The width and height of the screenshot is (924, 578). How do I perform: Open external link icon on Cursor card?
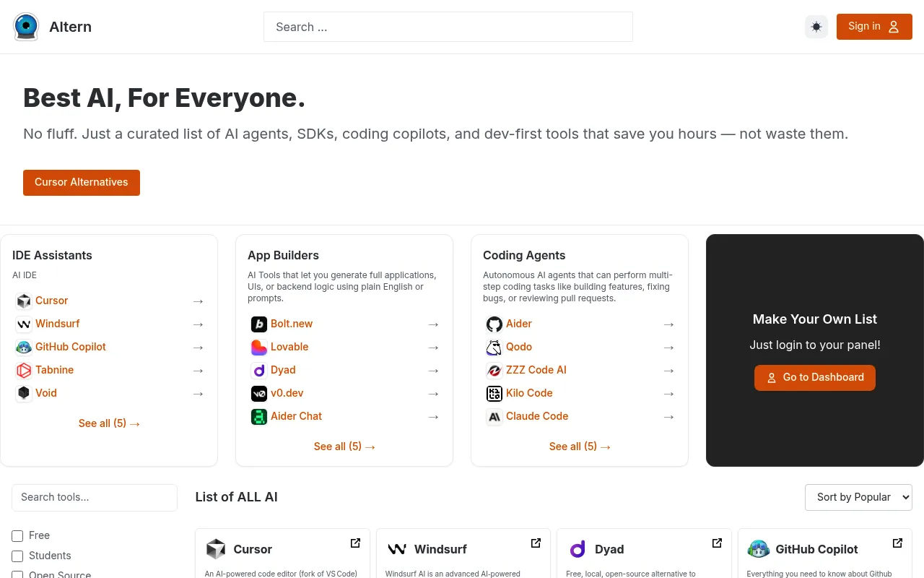coord(355,543)
